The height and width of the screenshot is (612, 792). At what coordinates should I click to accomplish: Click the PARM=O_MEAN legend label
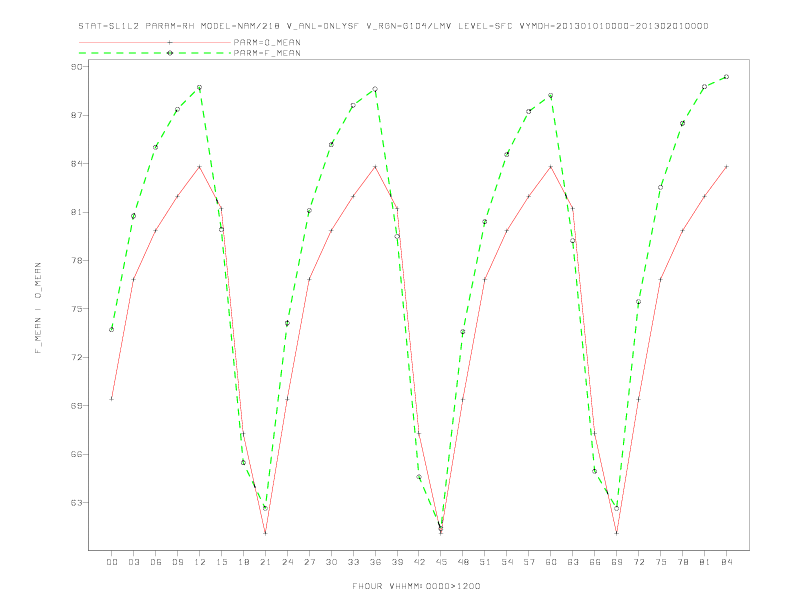[x=267, y=42]
